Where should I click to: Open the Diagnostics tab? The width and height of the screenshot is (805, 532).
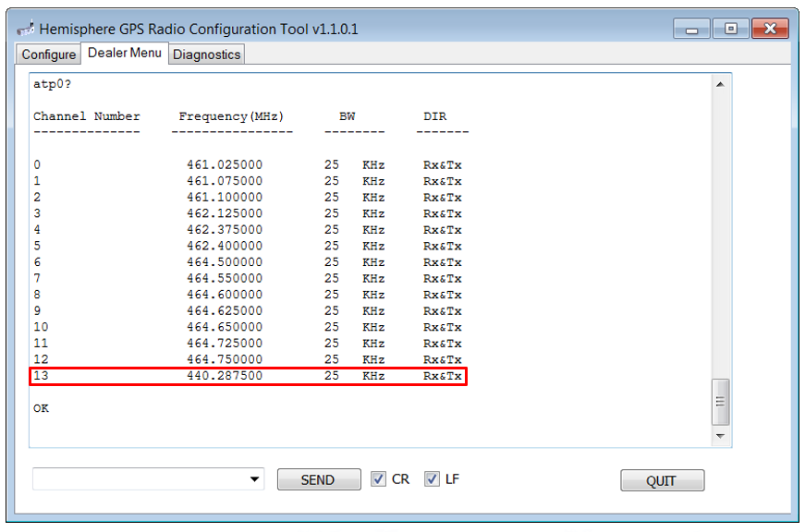coord(206,54)
